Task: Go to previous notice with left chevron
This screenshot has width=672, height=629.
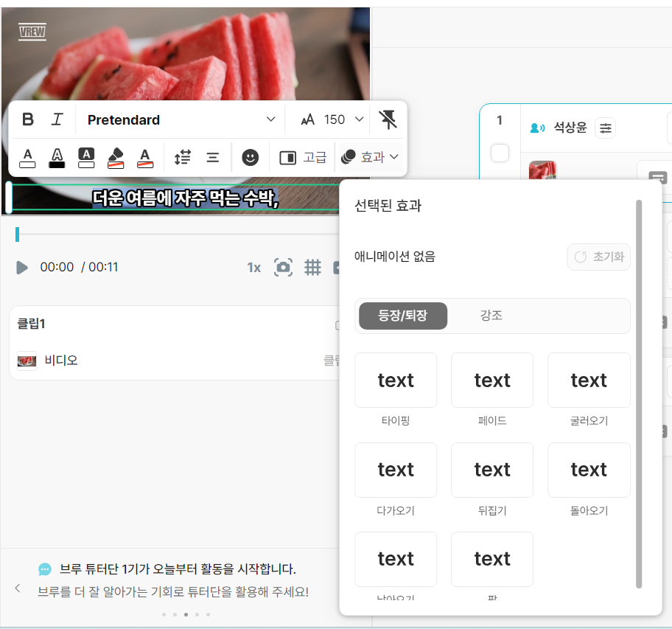Action: click(x=18, y=588)
